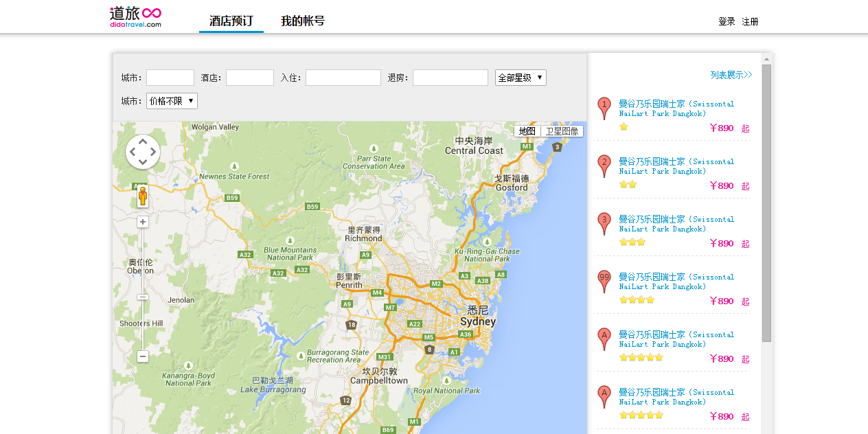The image size is (868, 434).
Task: Switch to list view via 列表展示>>
Action: 731,75
